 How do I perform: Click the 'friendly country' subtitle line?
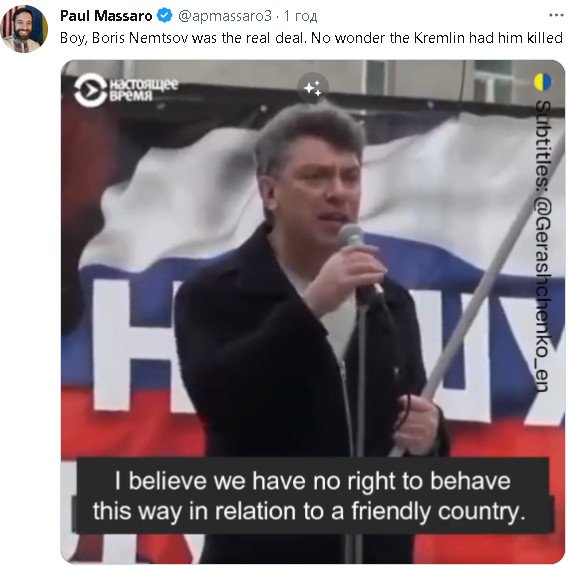(x=309, y=511)
